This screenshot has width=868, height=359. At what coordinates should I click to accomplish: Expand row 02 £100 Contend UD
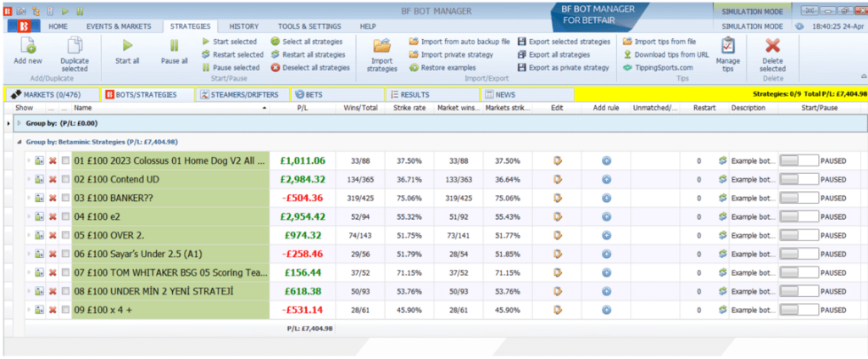pos(29,180)
